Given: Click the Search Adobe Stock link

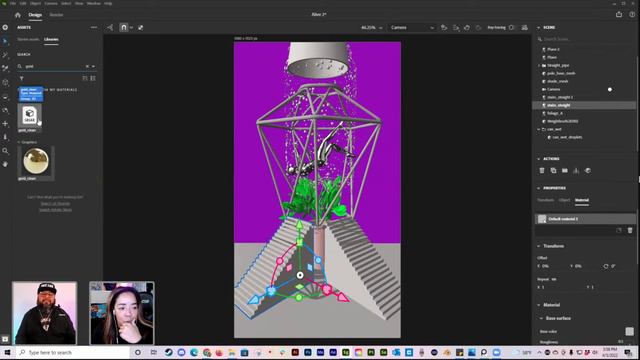Looking at the screenshot, I should 55,209.
